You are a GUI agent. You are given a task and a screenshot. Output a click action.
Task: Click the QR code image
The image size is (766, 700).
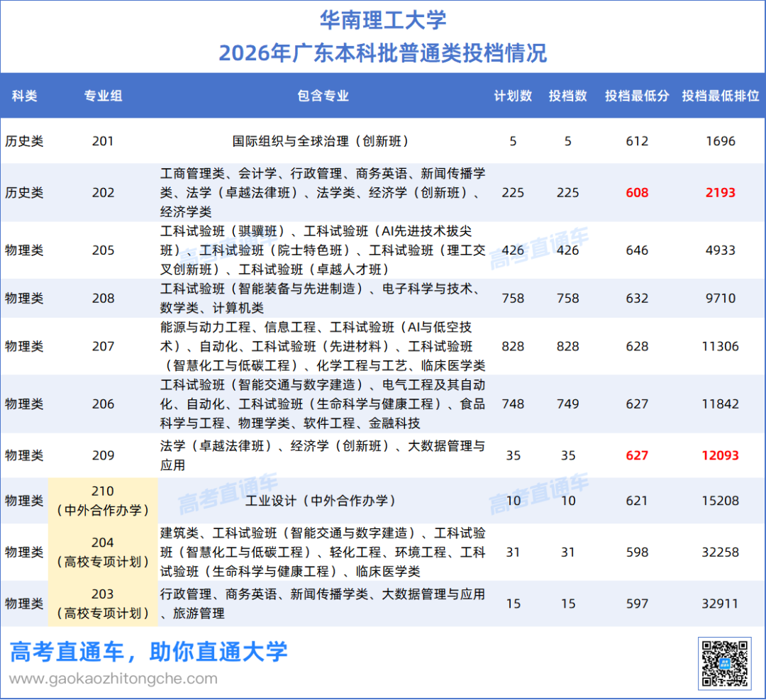(724, 663)
